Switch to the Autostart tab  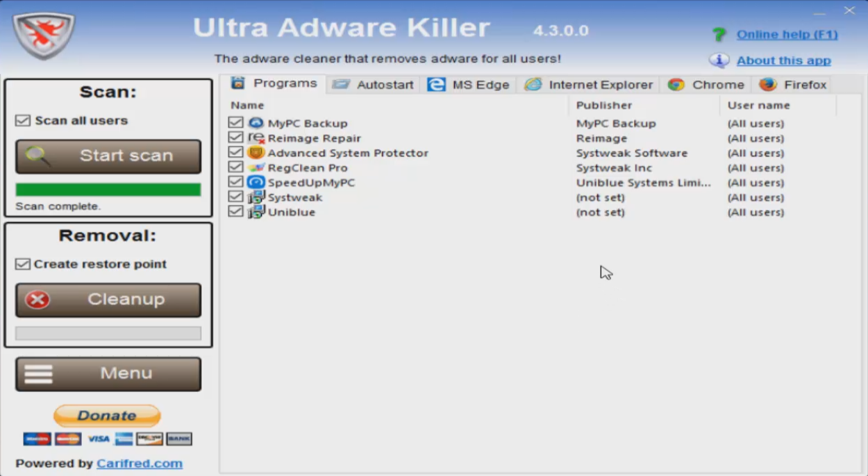[x=374, y=85]
